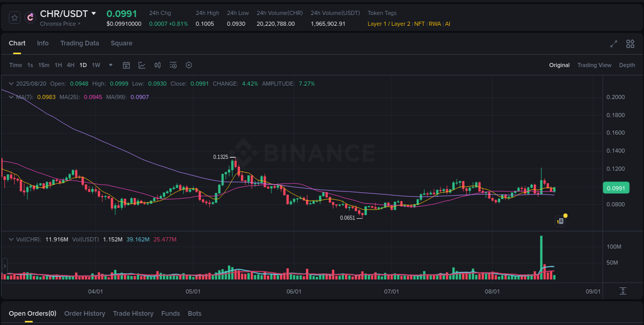644x325 pixels.
Task: Open the Order History tab
Action: tap(84, 313)
